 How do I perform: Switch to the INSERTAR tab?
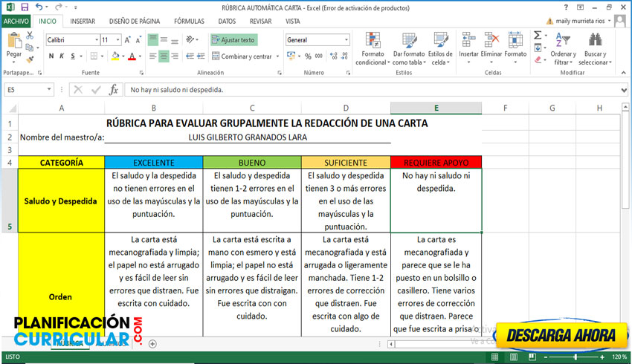pos(83,22)
